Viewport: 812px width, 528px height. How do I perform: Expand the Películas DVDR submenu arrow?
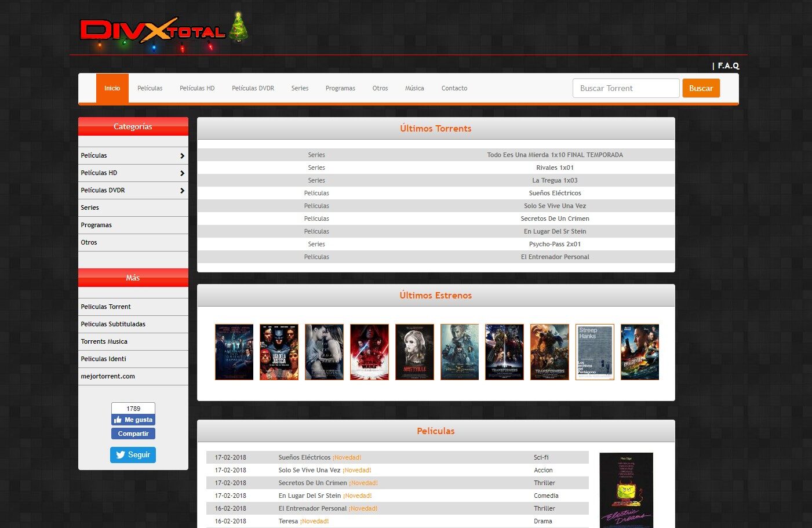182,191
